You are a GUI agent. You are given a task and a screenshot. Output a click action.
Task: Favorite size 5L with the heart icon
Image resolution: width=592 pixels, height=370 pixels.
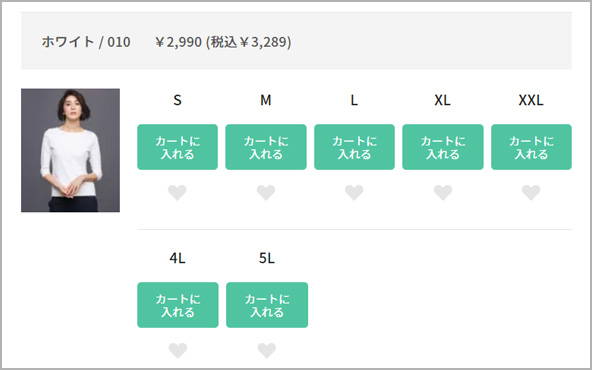pos(267,351)
